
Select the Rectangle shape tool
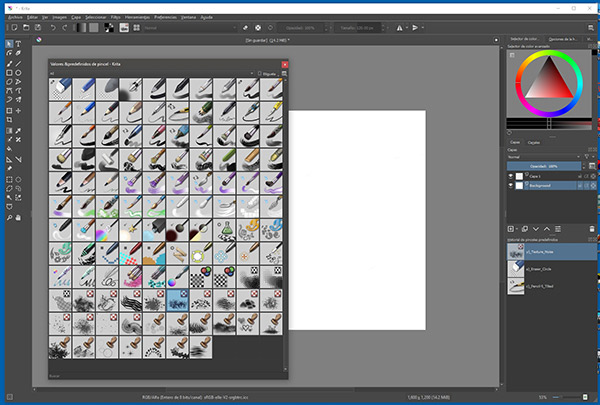point(9,73)
